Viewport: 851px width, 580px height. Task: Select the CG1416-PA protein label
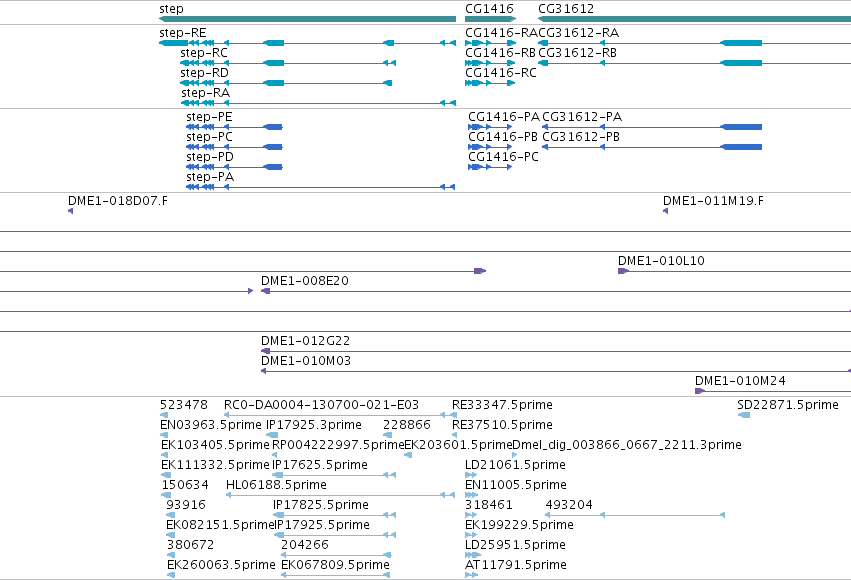pyautogui.click(x=504, y=117)
